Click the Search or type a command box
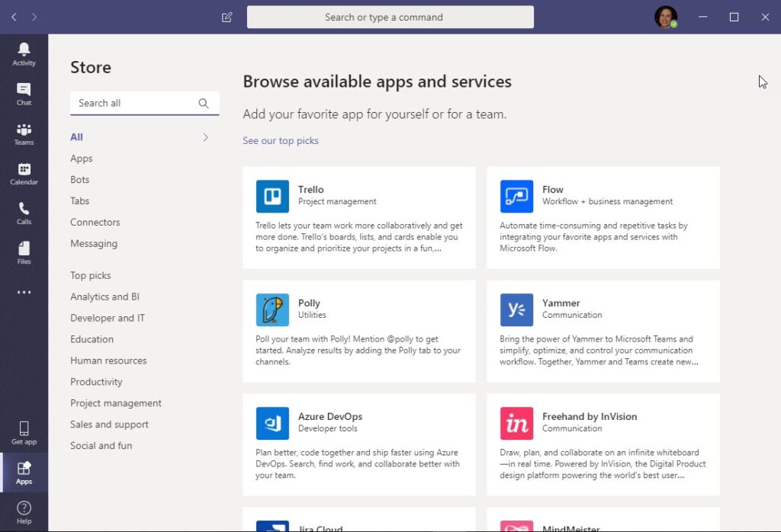781x532 pixels. pos(390,17)
